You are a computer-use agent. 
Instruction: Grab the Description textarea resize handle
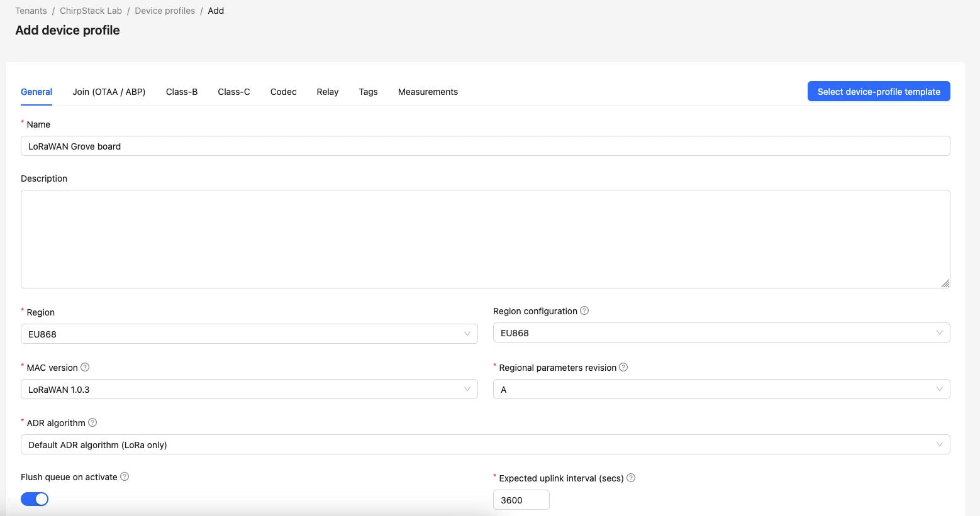pos(945,283)
